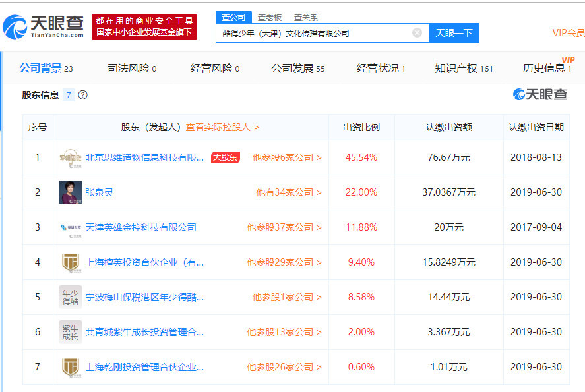Click the 11.88% ownership value

click(x=361, y=227)
